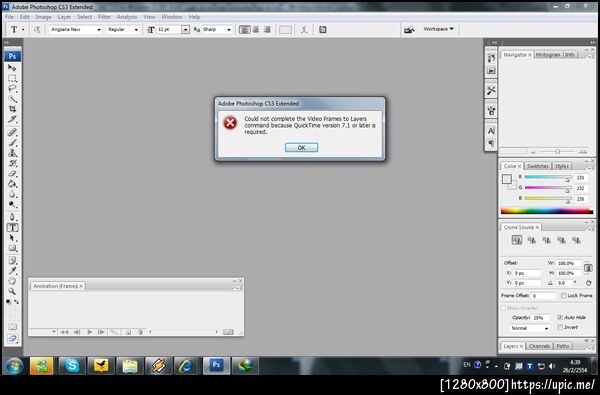Select the Paint Bucket tool
Viewport: 600px width, 395px height.
click(x=12, y=184)
